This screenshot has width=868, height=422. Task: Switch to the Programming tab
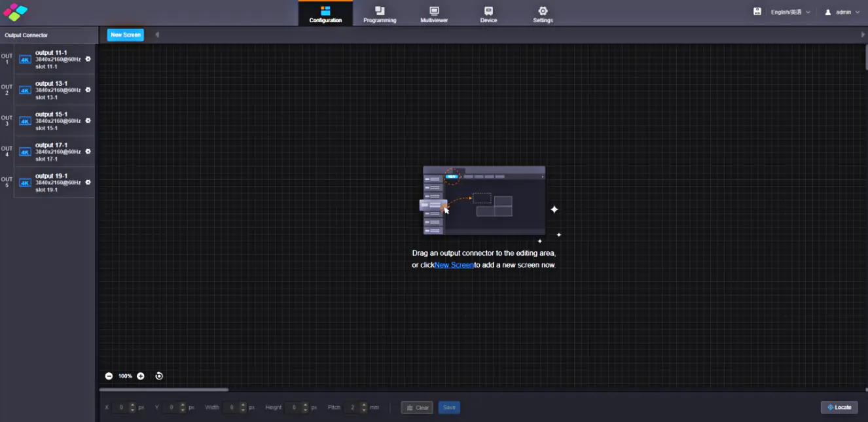pos(380,14)
